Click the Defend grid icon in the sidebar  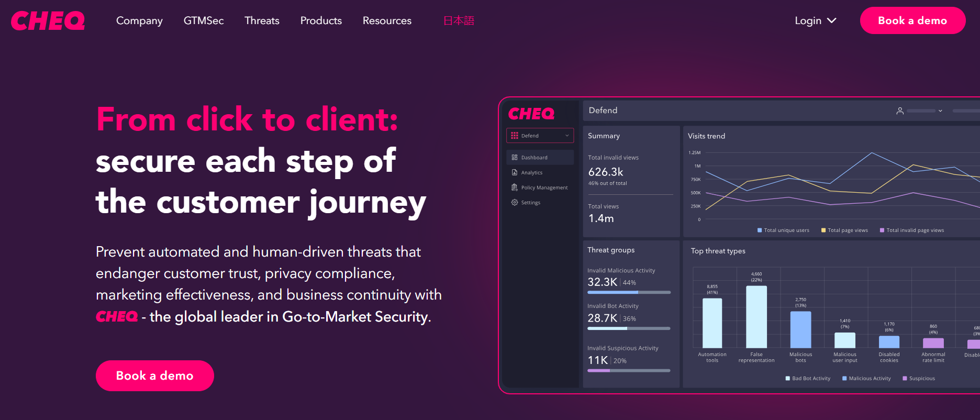(515, 136)
